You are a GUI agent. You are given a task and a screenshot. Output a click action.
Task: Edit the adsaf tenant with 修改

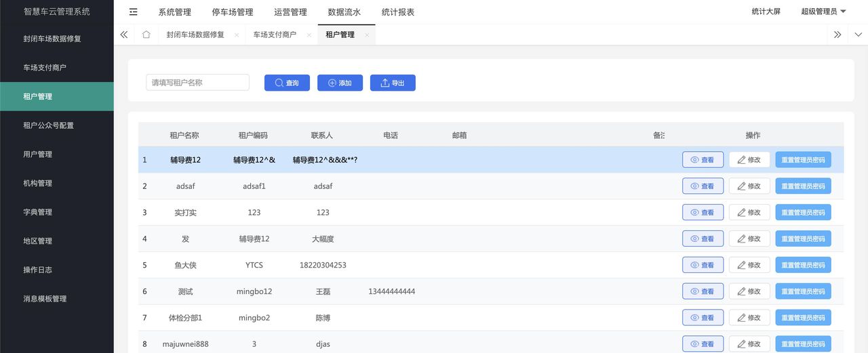[749, 186]
